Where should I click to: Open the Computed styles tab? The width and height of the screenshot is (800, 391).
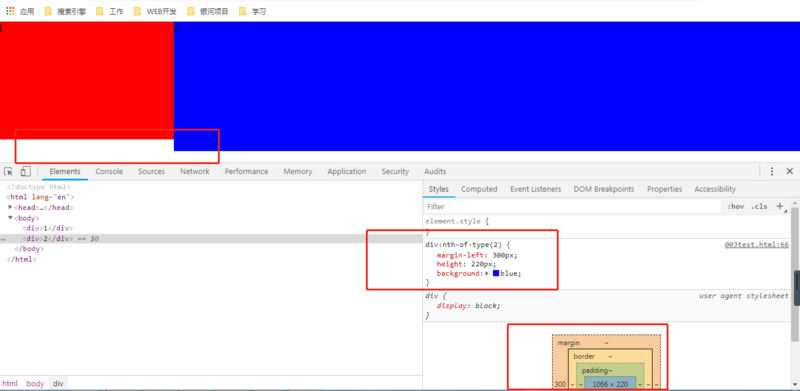click(x=479, y=189)
